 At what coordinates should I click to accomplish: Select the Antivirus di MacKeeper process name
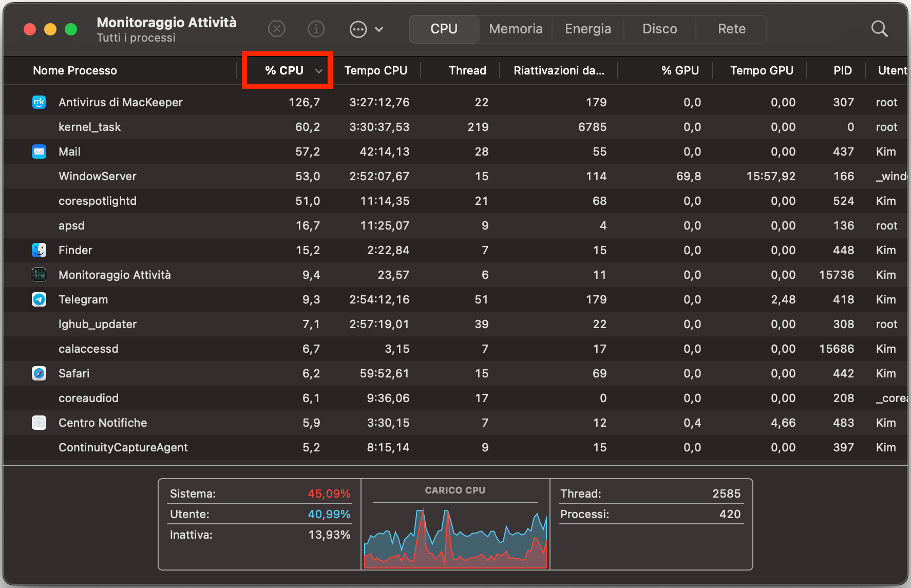coord(121,102)
